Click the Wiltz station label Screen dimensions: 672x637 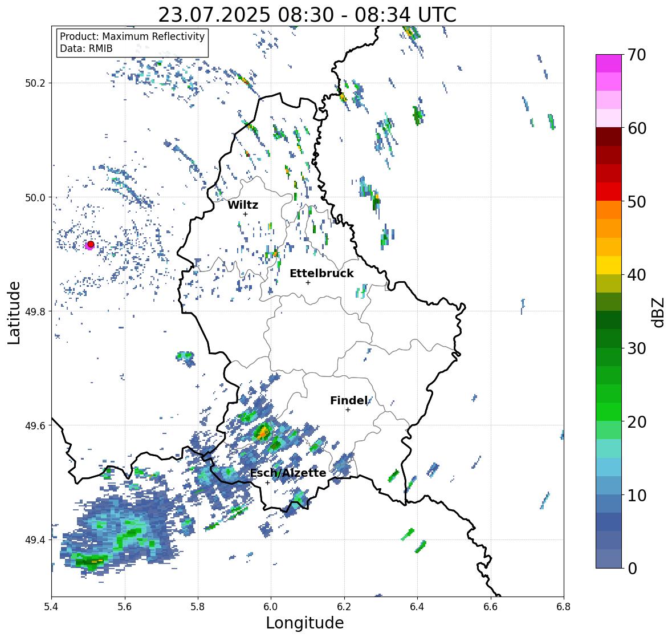pos(243,205)
